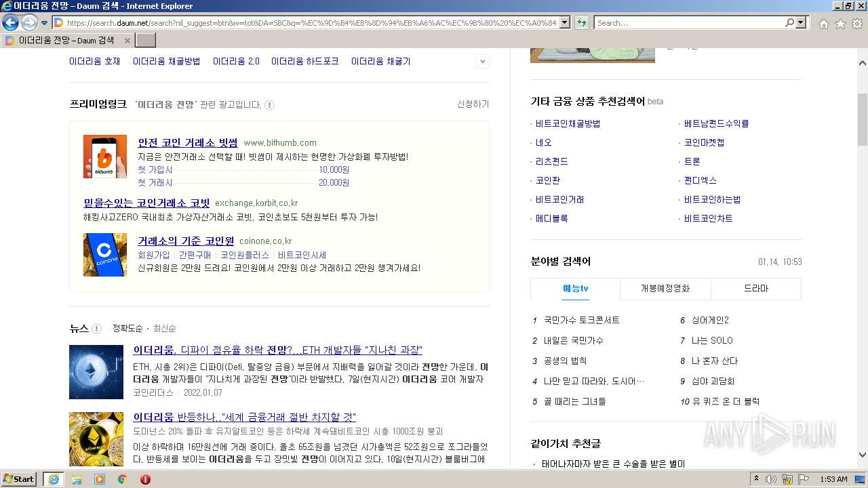Click the 이더리움 하드포크 related search
The width and height of the screenshot is (868, 488).
coord(305,61)
